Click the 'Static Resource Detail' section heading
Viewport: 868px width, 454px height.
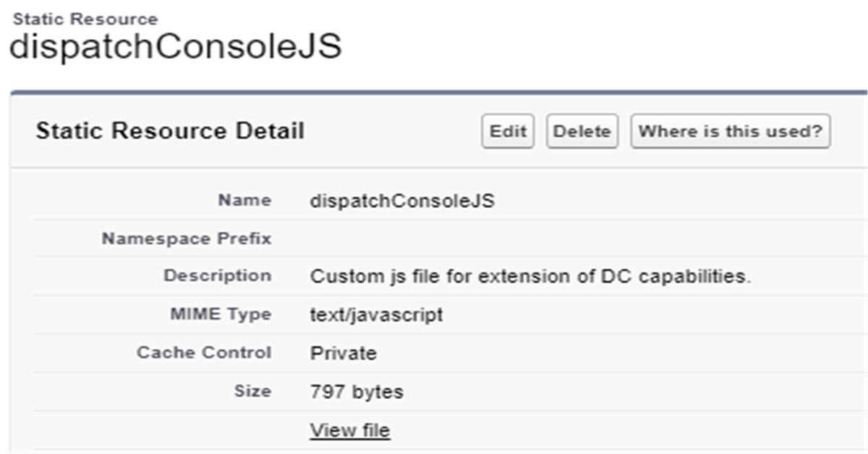[170, 132]
